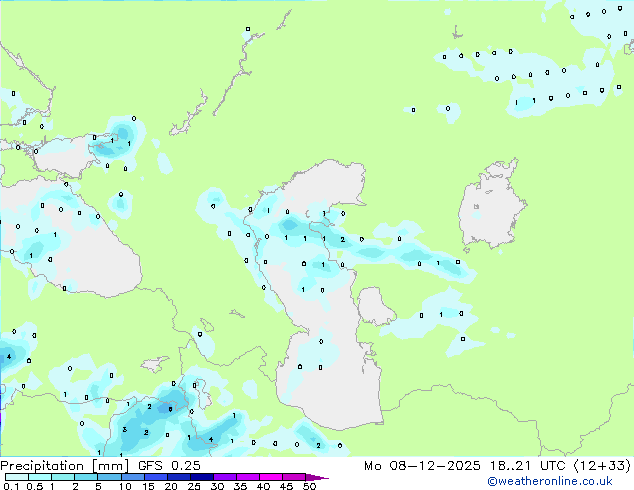Click the 2–5 mm legend color swatch
Image resolution: width=634 pixels, height=490 pixels.
coord(86,477)
